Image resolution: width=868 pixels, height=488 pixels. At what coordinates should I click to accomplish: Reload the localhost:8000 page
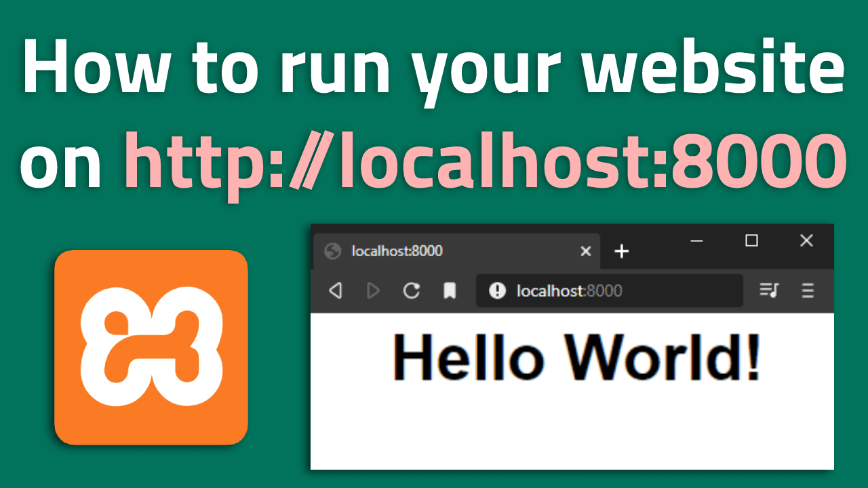pyautogui.click(x=411, y=291)
